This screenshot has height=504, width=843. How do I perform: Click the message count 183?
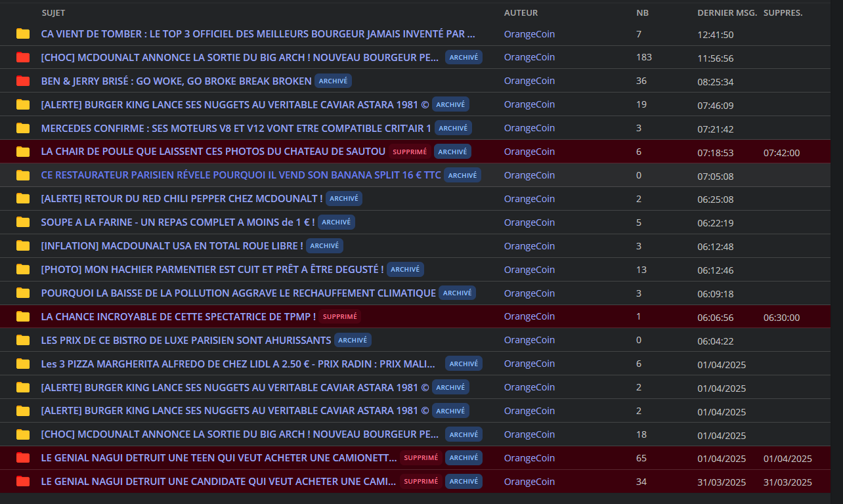[644, 58]
